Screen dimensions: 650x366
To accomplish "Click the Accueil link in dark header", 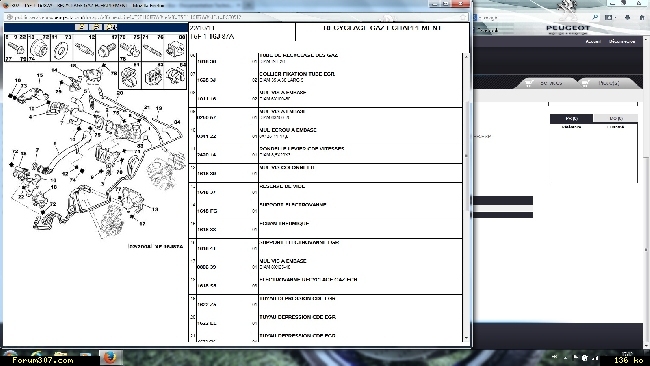I will (593, 41).
